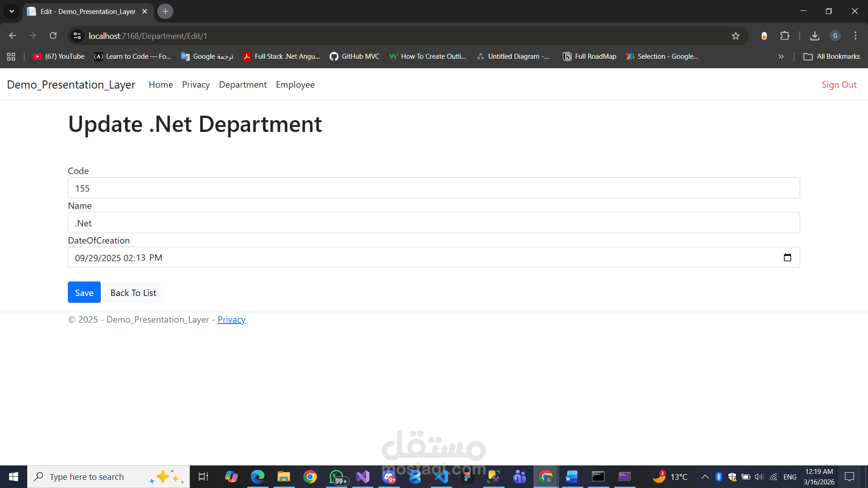Open the browser extensions puzzle icon
Image resolution: width=868 pixels, height=488 pixels.
[x=785, y=36]
